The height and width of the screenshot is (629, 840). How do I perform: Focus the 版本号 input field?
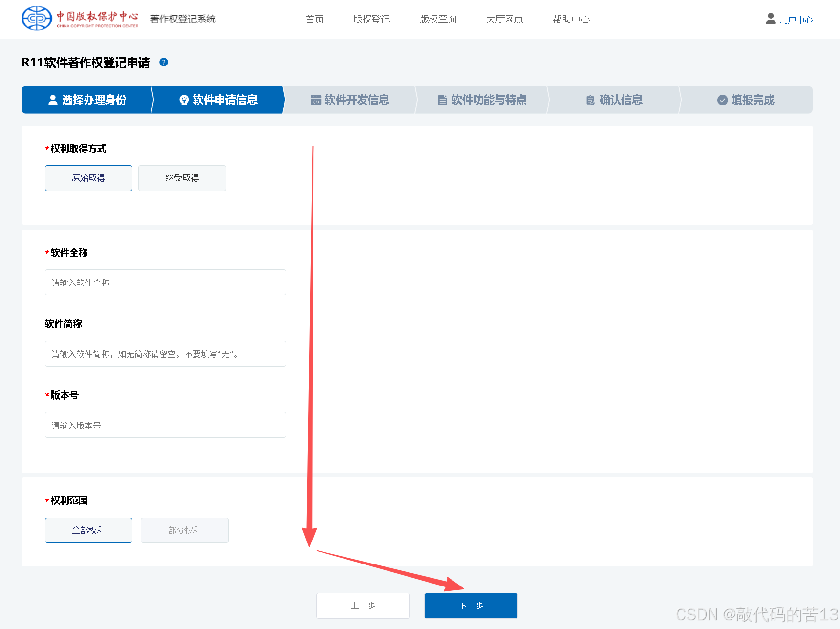point(166,425)
